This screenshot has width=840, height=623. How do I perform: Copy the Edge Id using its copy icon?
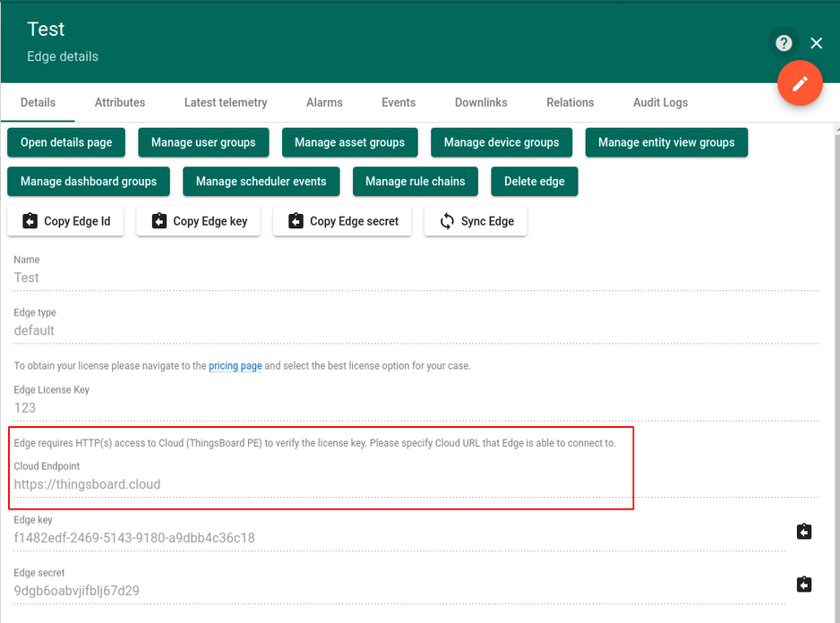tap(30, 221)
